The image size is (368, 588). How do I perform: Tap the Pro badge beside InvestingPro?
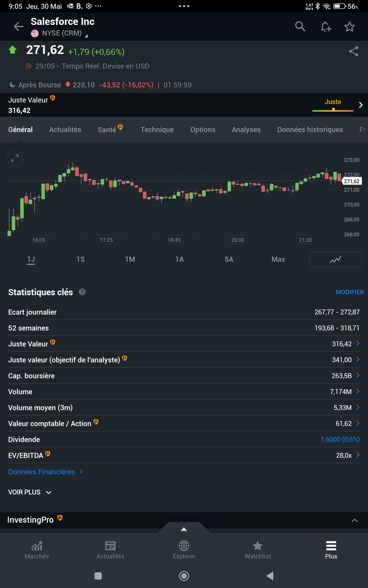click(60, 518)
